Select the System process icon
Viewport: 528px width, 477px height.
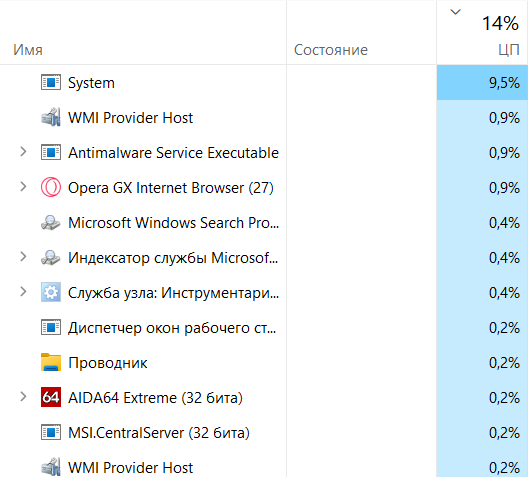pyautogui.click(x=51, y=82)
